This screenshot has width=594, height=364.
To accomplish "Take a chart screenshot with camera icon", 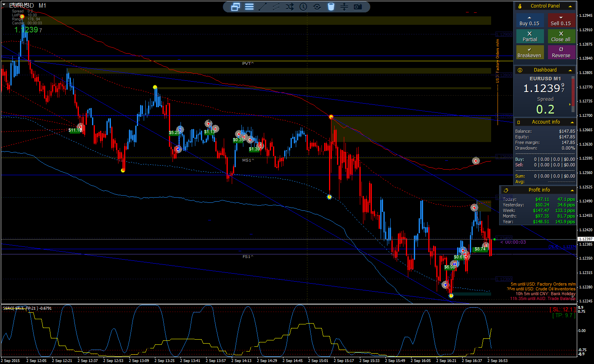I will 358,7.
